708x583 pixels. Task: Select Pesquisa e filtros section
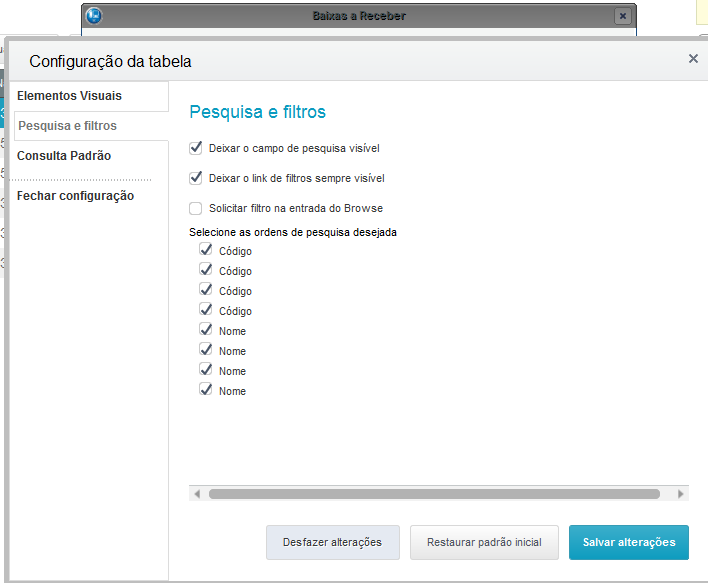coord(67,126)
